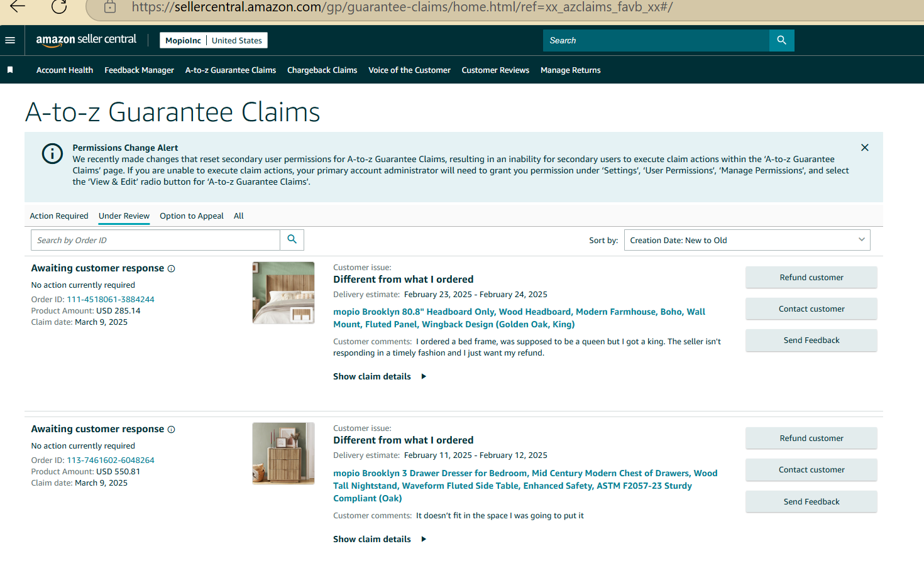Focus the Search by Order ID field
Image resolution: width=924 pixels, height=561 pixels.
tap(155, 240)
